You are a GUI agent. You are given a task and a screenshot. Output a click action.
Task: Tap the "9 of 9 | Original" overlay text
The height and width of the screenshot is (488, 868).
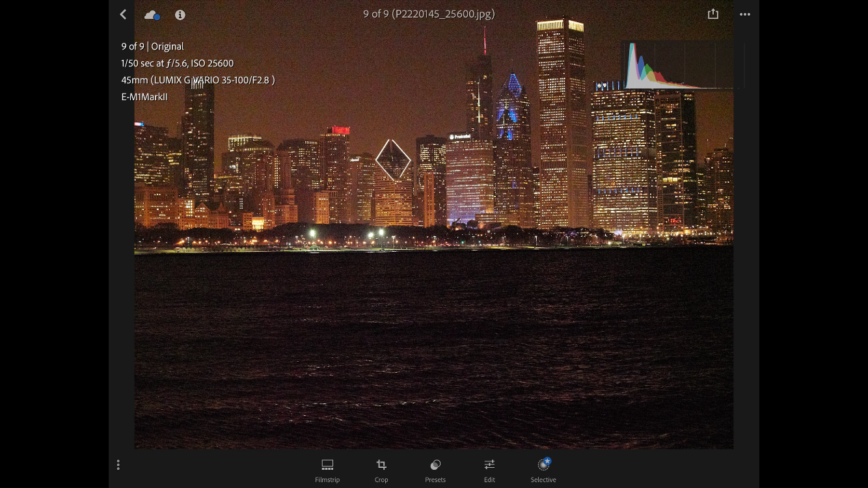point(152,46)
